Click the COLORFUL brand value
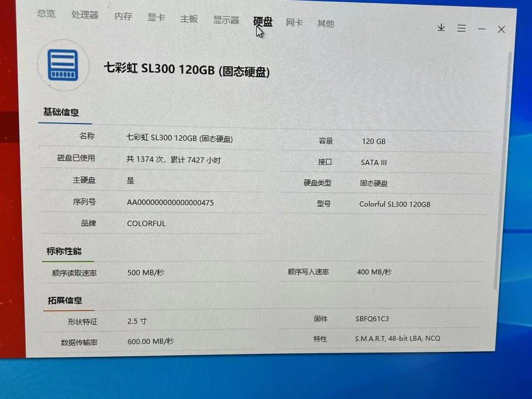This screenshot has height=399, width=532. [x=146, y=223]
